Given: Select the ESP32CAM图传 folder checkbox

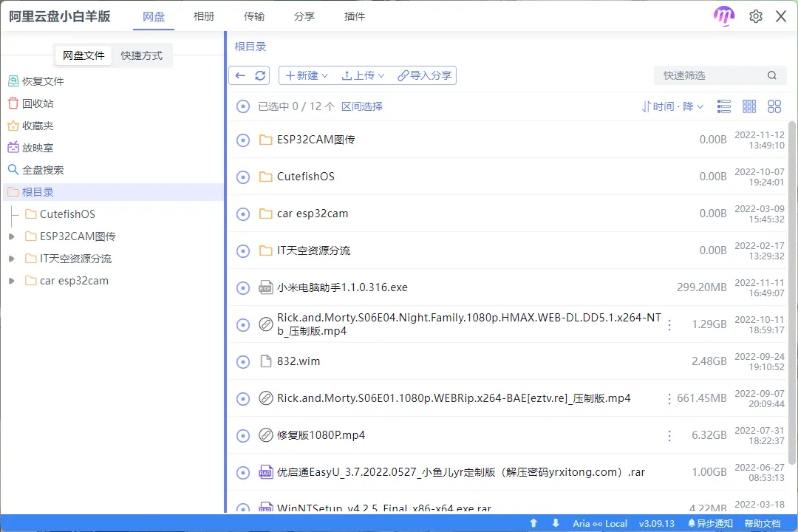Looking at the screenshot, I should (x=243, y=140).
